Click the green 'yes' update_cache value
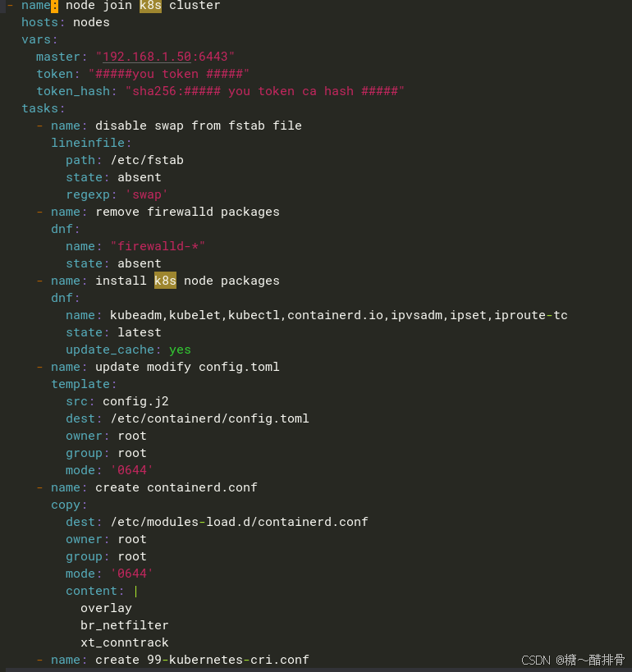 (x=180, y=350)
